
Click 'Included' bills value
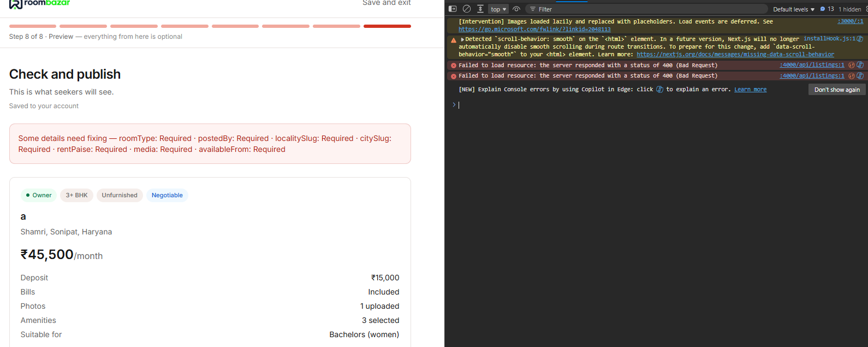[384, 292]
